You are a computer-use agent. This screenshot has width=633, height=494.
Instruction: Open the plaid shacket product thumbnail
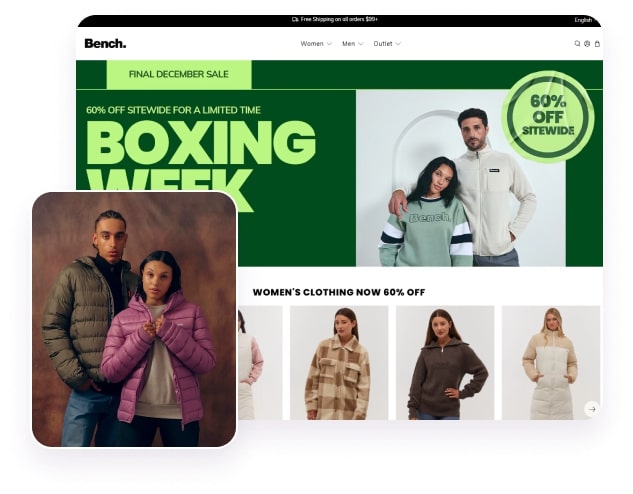point(339,363)
